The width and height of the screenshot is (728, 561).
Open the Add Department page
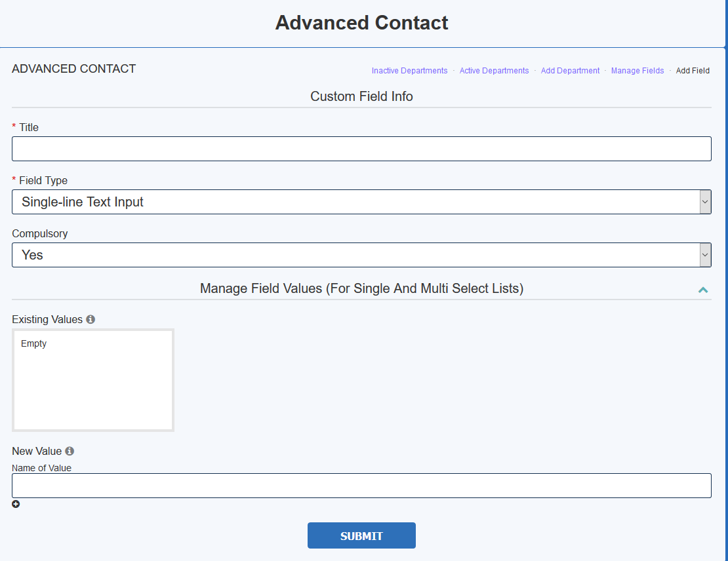pyautogui.click(x=570, y=71)
